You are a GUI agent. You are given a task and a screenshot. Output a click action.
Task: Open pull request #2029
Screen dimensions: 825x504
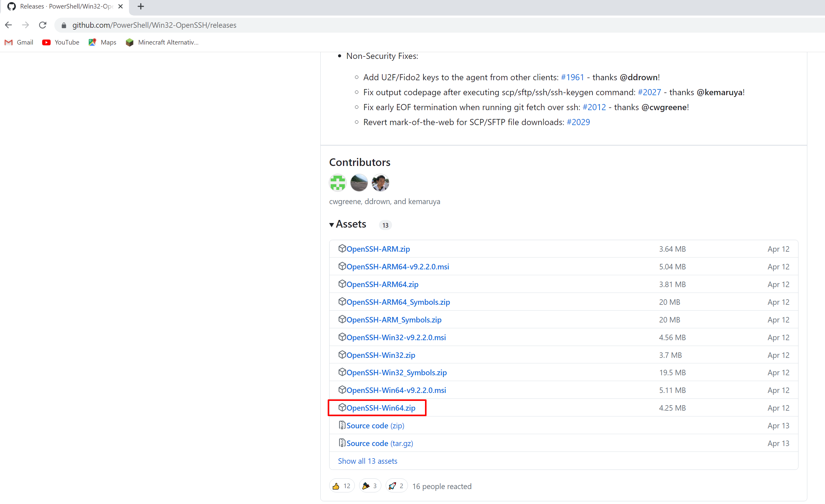tap(578, 122)
